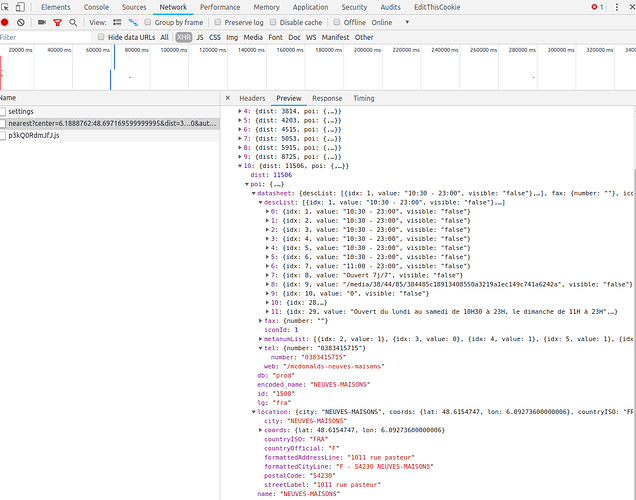Check Hide data URLs option
636x500 pixels.
tap(101, 37)
